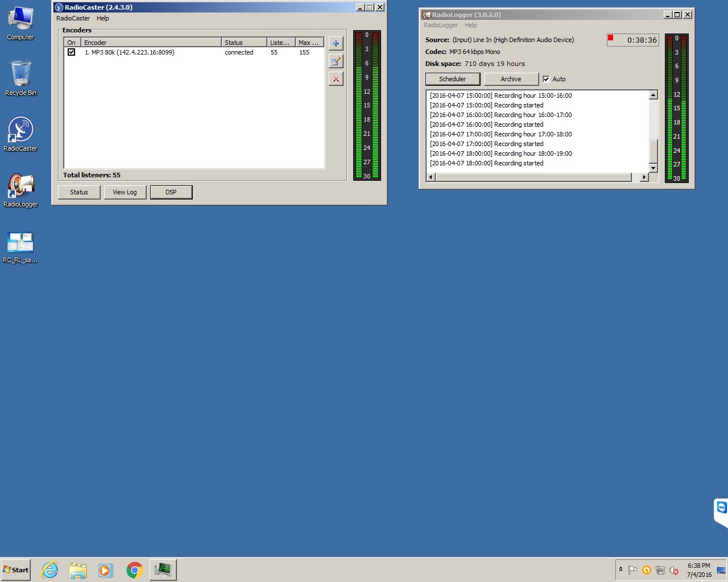Click the Recording hour 16:00-17:00 log line

click(500, 115)
